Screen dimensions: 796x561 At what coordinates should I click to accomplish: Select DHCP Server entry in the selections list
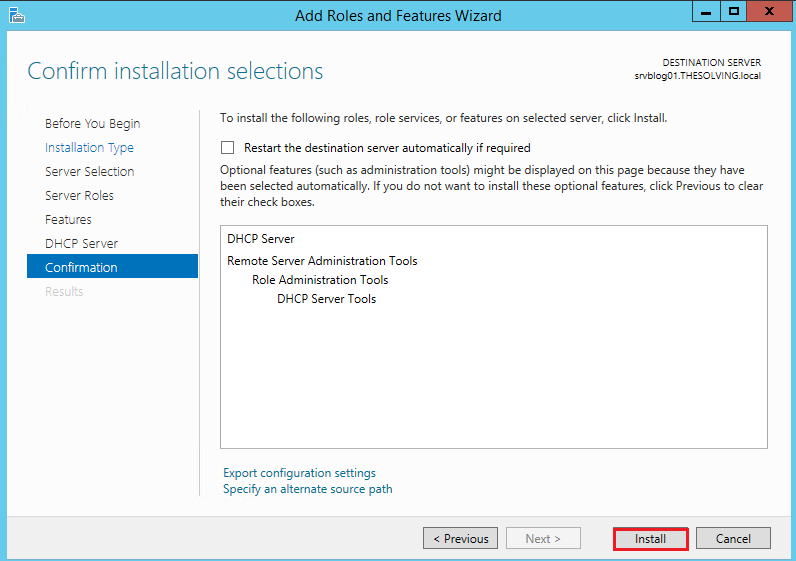(261, 239)
